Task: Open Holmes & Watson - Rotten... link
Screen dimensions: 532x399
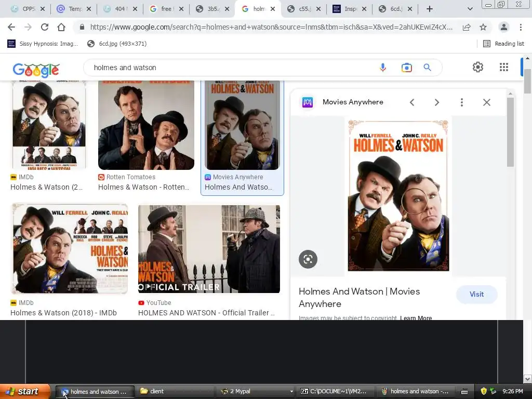Action: 143,187
